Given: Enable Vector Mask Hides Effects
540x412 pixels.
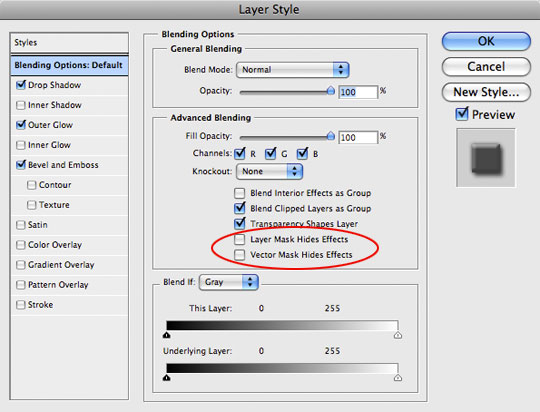Looking at the screenshot, I should tap(239, 255).
